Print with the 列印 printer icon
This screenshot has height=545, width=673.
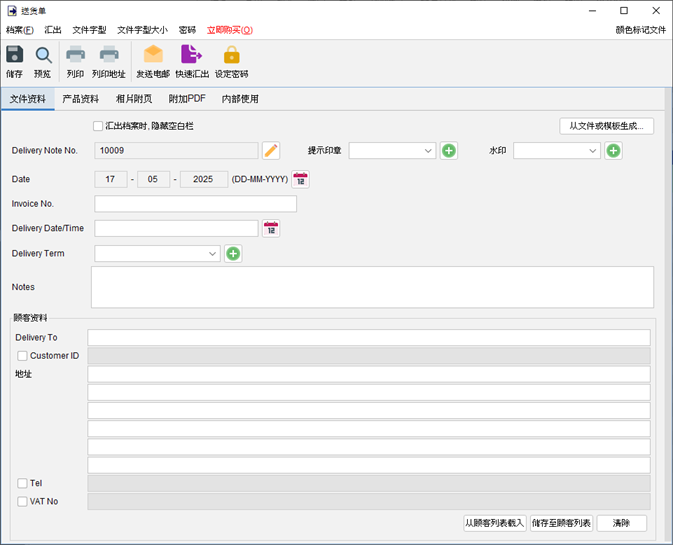click(76, 61)
